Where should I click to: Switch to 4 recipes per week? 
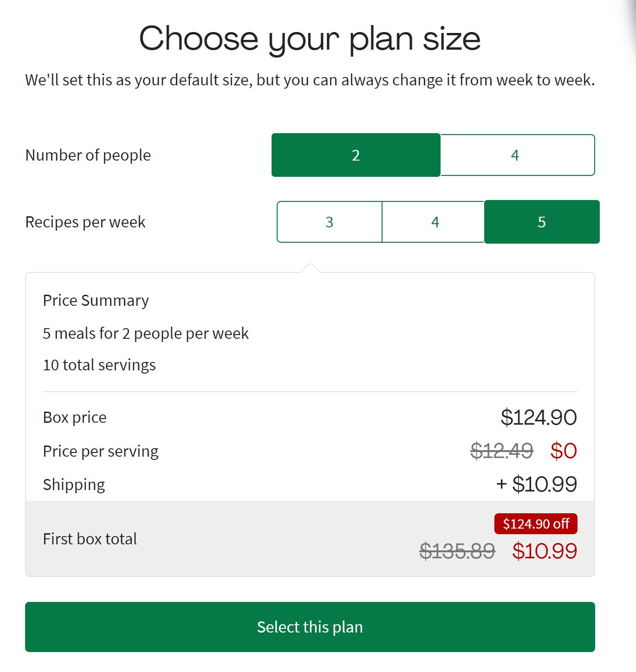pyautogui.click(x=435, y=222)
